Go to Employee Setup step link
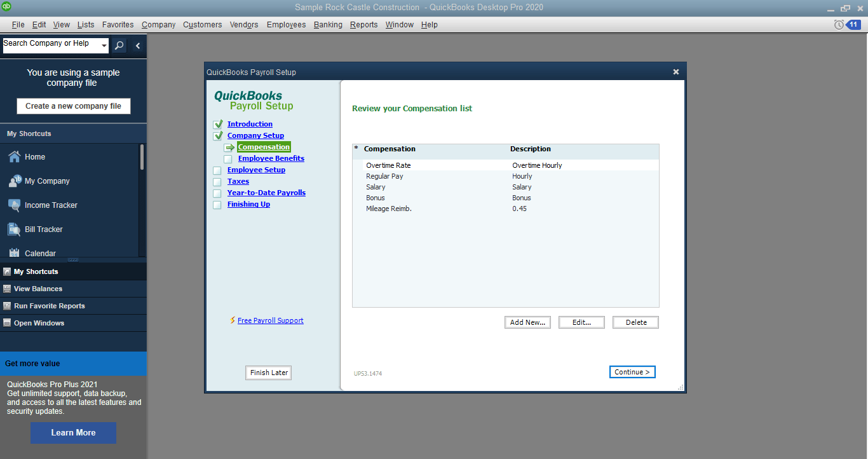This screenshot has height=459, width=868. tap(256, 170)
